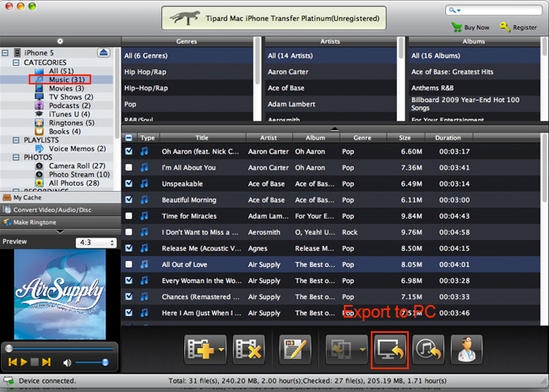Image resolution: width=549 pixels, height=392 pixels.
Task: Collapse the iPhone 5 device tree
Action: point(5,53)
